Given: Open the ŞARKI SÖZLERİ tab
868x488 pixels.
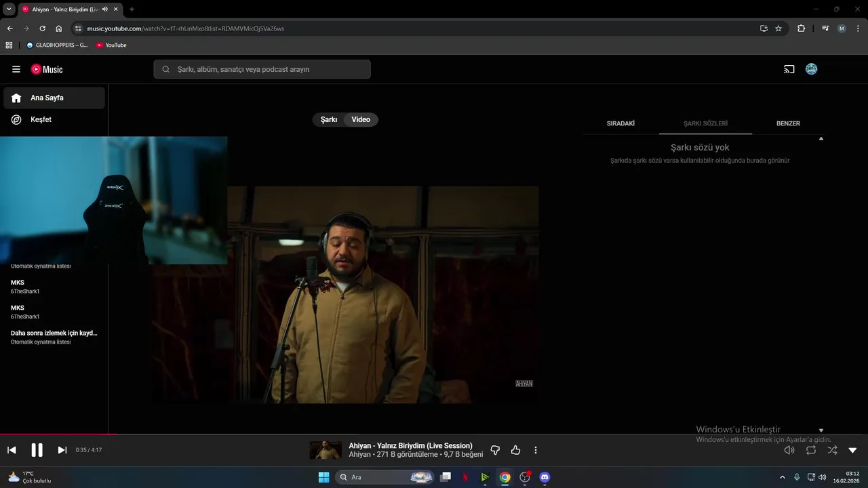Looking at the screenshot, I should pos(705,123).
